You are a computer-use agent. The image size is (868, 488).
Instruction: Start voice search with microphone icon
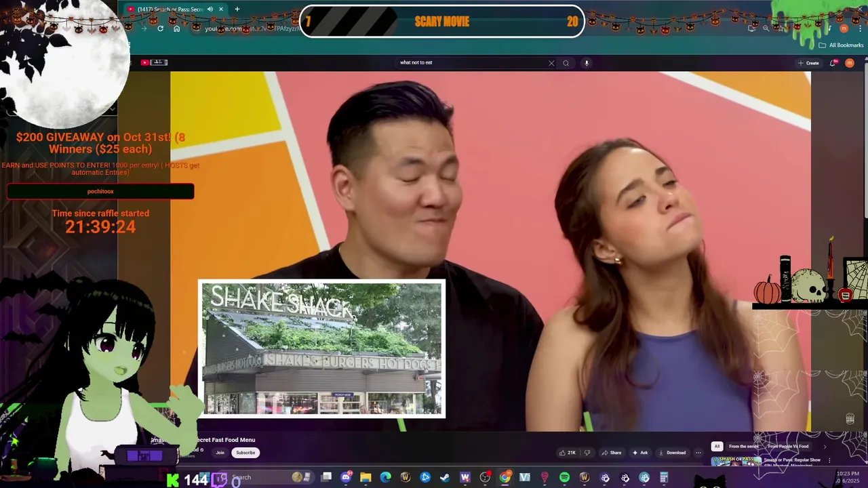tap(587, 63)
